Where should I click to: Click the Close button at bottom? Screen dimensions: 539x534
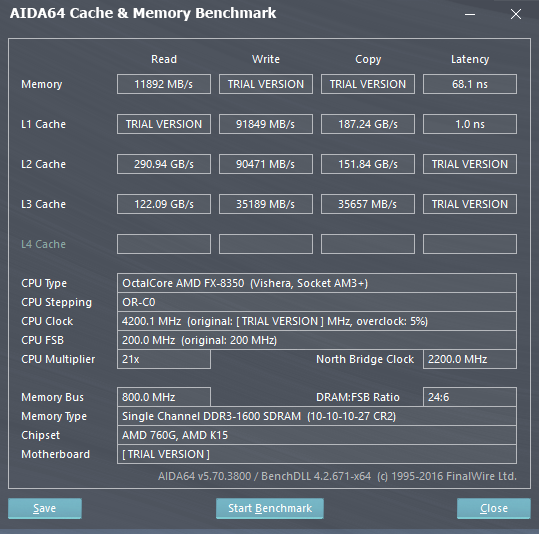click(x=494, y=508)
